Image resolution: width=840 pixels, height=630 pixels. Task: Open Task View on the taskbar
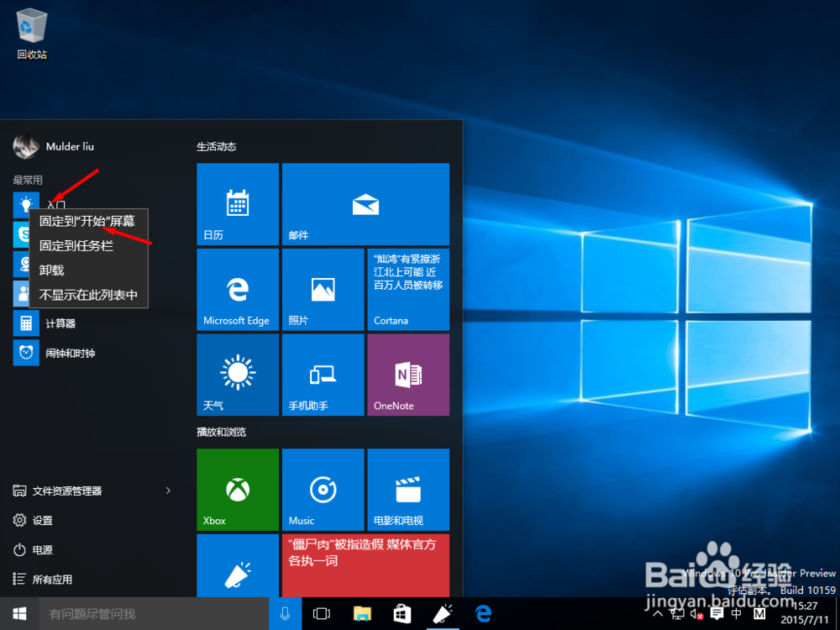point(322,613)
